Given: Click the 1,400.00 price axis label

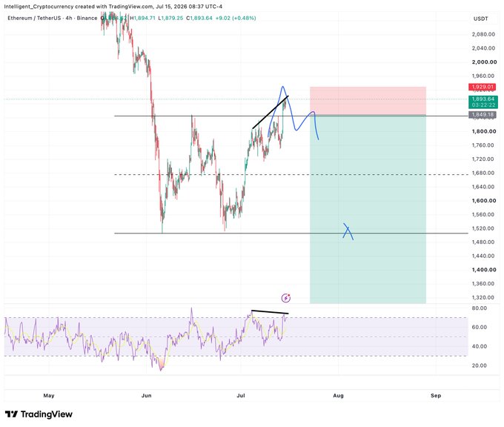Looking at the screenshot, I should (x=484, y=270).
